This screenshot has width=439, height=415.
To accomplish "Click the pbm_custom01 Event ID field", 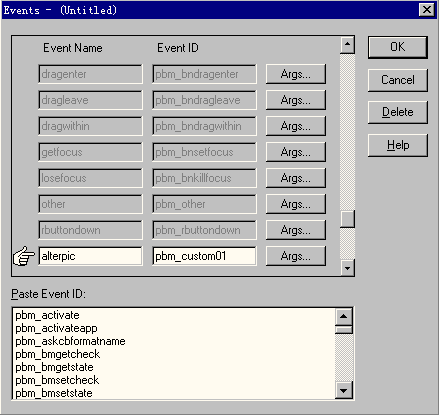I will [x=204, y=256].
